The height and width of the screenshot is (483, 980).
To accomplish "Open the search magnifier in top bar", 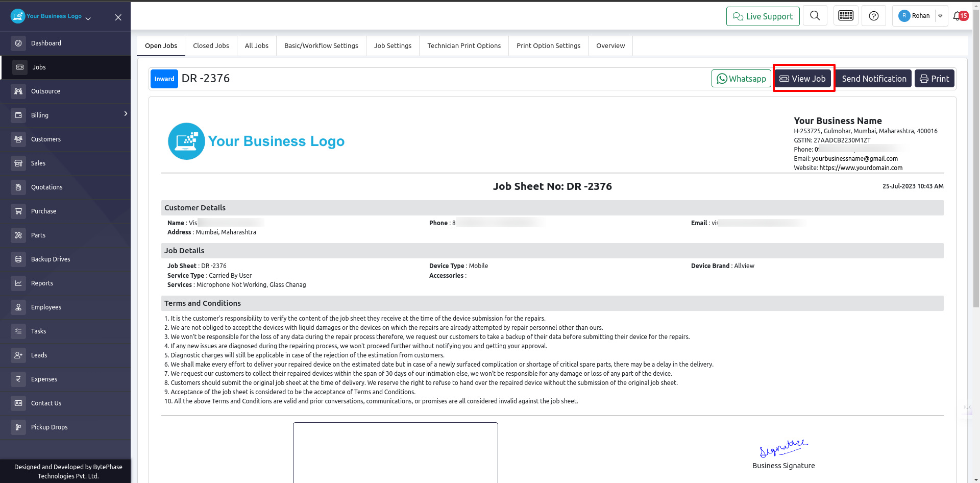I will pos(815,16).
